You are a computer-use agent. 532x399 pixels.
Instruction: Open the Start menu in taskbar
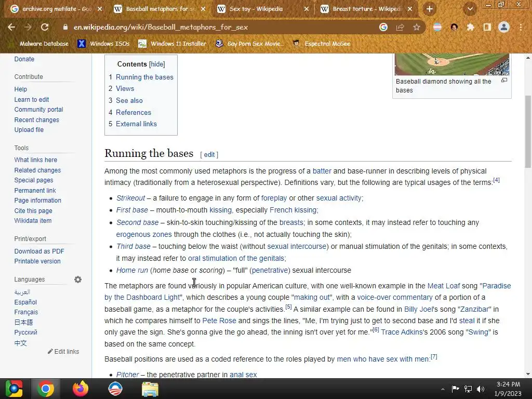click(14, 389)
